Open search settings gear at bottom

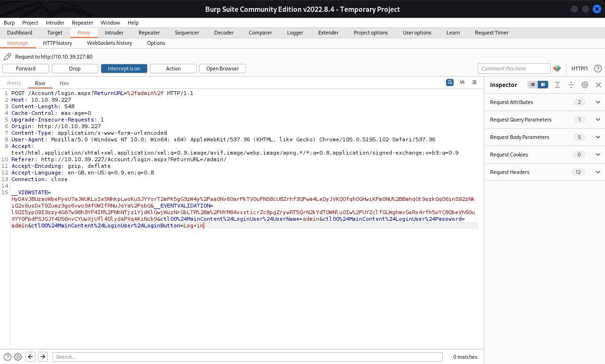pyautogui.click(x=18, y=357)
